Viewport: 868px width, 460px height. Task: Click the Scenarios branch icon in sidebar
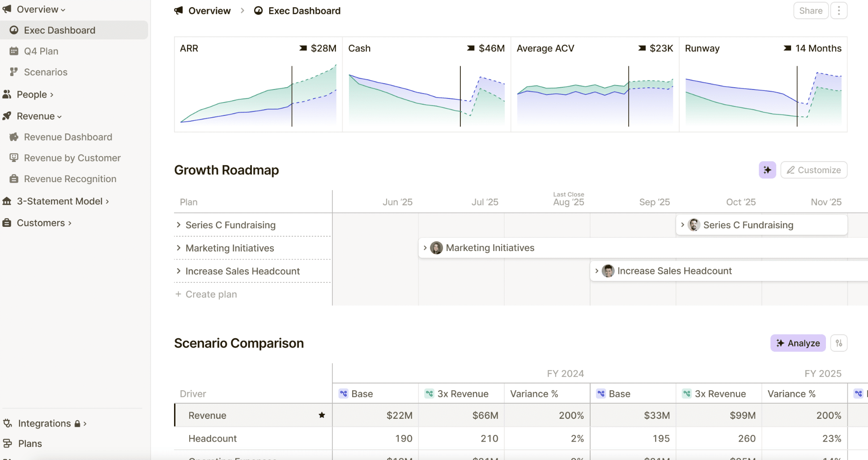tap(14, 72)
